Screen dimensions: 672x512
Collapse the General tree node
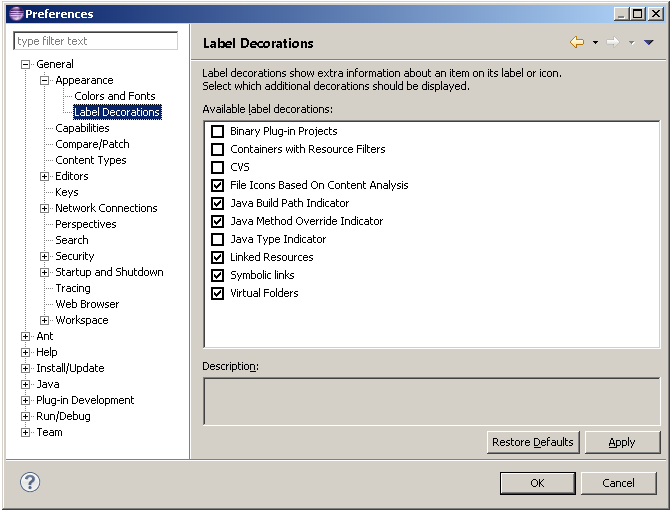(x=26, y=64)
